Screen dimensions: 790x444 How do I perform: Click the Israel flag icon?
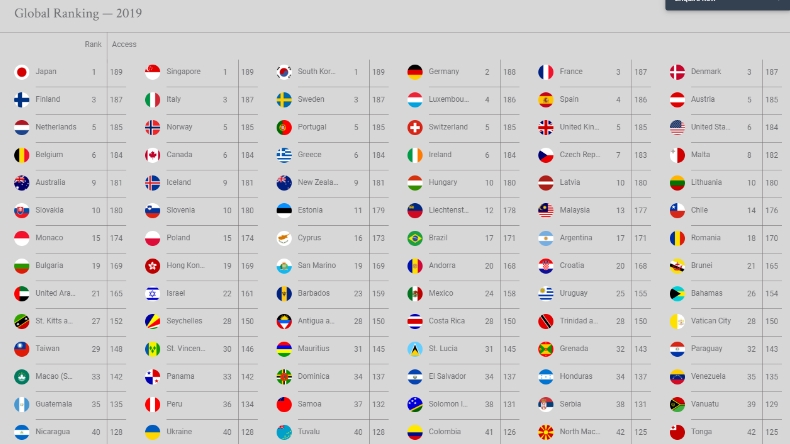[x=153, y=294]
